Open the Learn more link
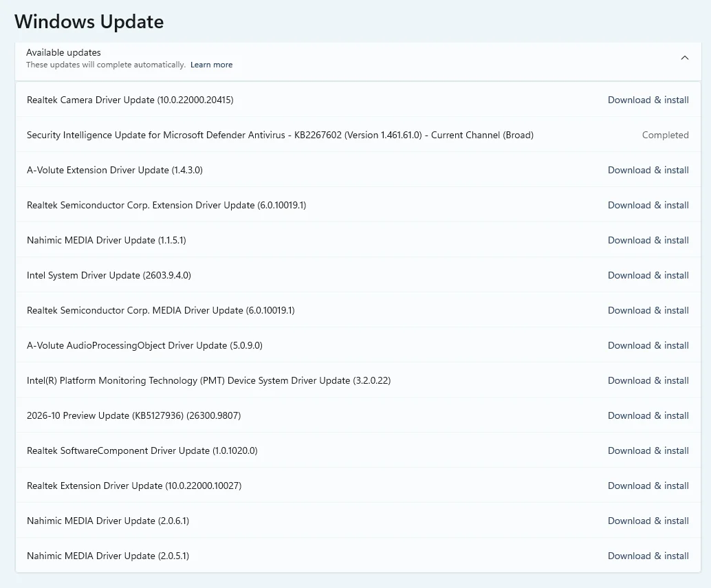This screenshot has width=711, height=588. coord(211,65)
